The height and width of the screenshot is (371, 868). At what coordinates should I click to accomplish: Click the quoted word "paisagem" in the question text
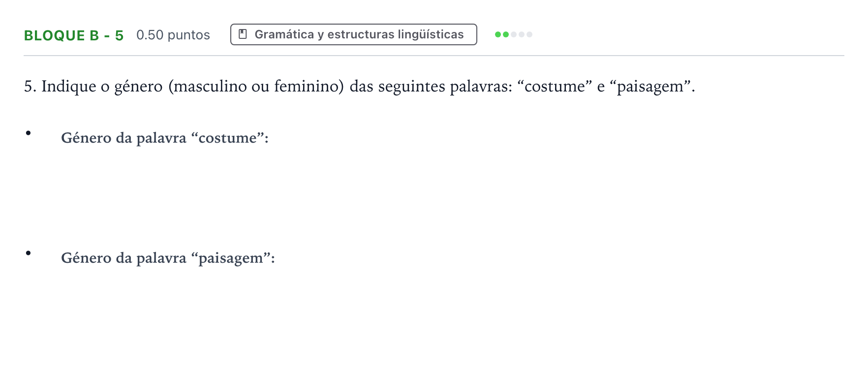click(x=650, y=87)
